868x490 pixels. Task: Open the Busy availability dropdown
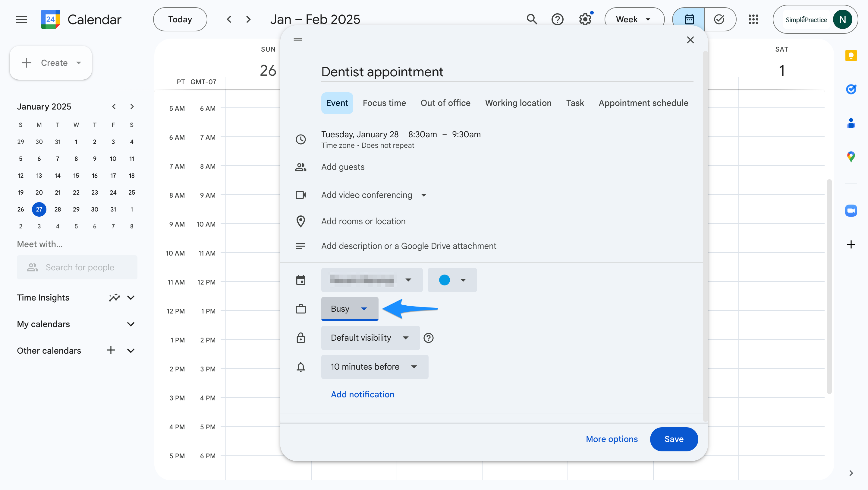pos(349,309)
